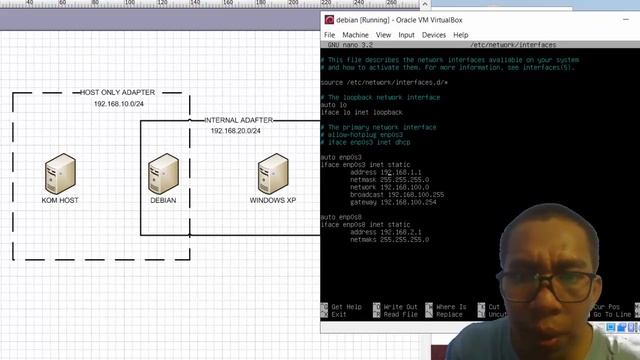Click the 'broadcast 192.168.100.255' line
This screenshot has height=360, width=640.
point(397,195)
